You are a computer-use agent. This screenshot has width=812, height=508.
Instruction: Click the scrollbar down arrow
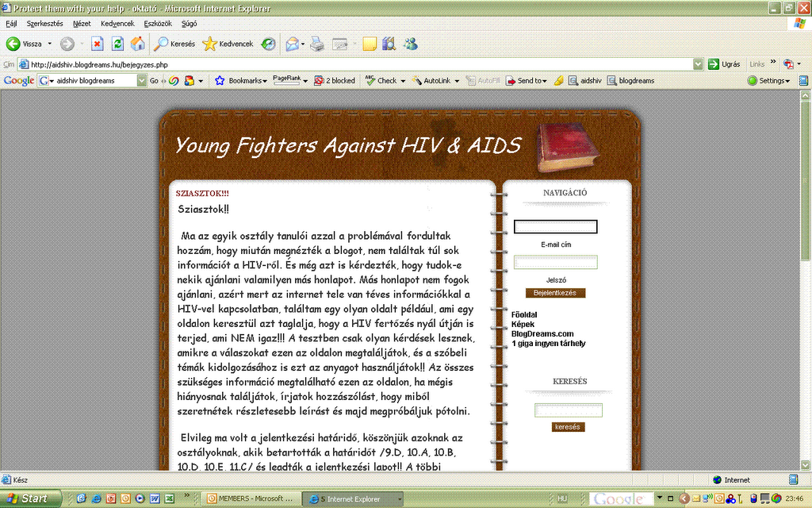pos(806,464)
